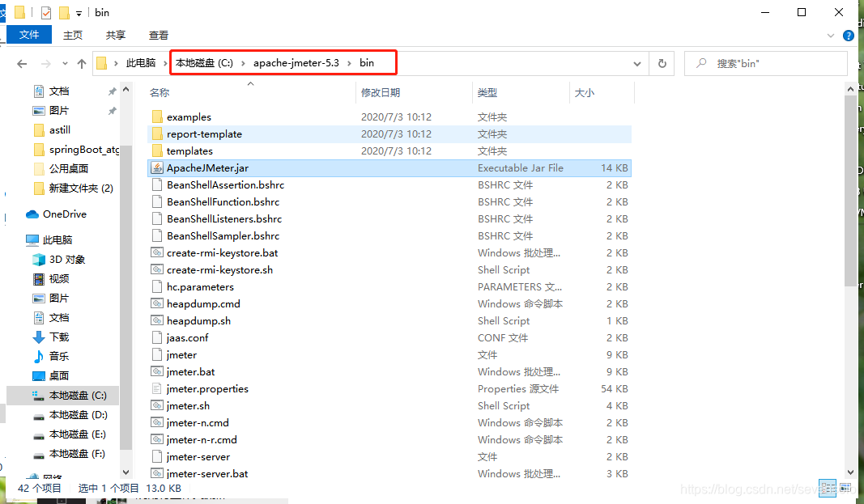Refresh the bin folder view
Viewport: 864px width, 504px height.
[x=662, y=64]
